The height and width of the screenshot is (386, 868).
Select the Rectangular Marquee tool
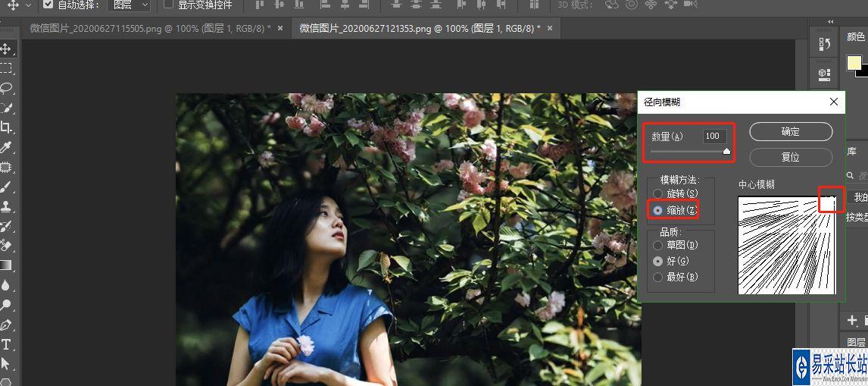(x=6, y=68)
